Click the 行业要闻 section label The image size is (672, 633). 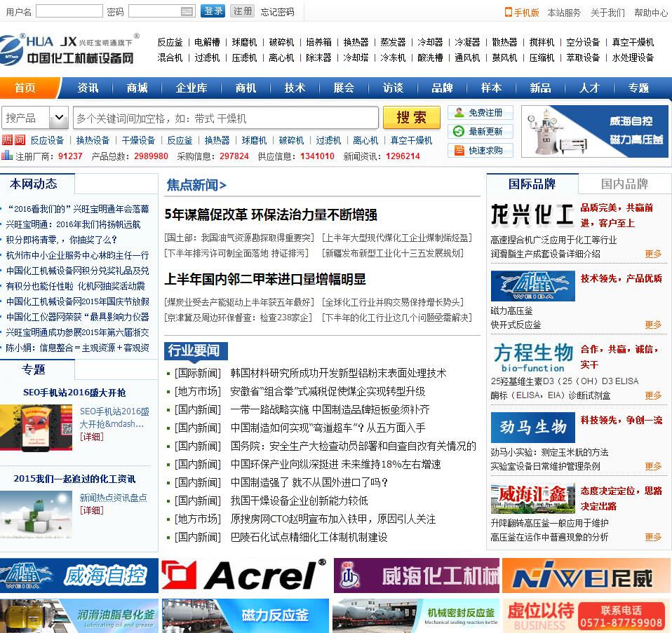196,350
